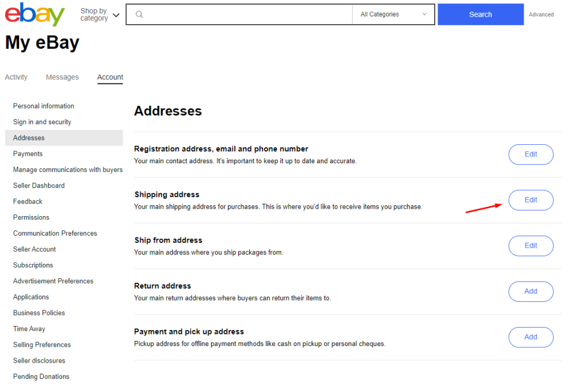Screen dimensions: 588x384
Task: Expand the Shop by category menu
Action: tap(100, 14)
